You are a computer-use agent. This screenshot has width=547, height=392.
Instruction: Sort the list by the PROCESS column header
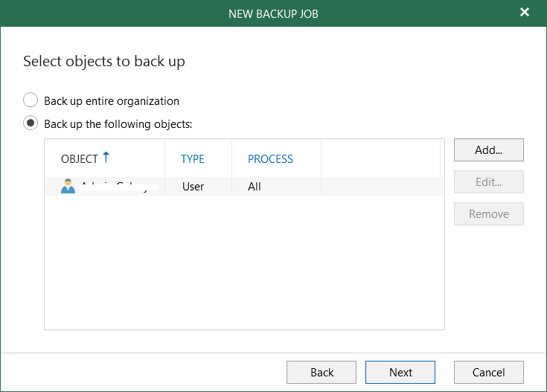(270, 159)
